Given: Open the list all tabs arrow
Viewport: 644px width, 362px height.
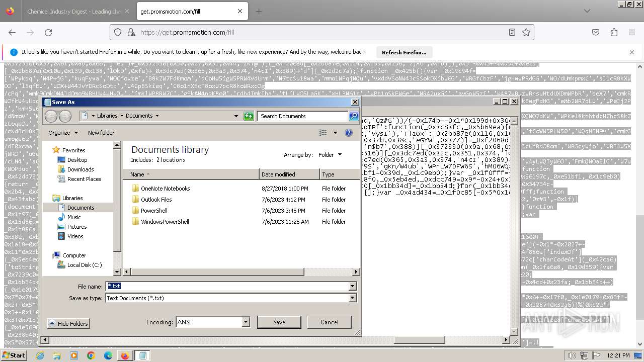Looking at the screenshot, I should coord(587,11).
